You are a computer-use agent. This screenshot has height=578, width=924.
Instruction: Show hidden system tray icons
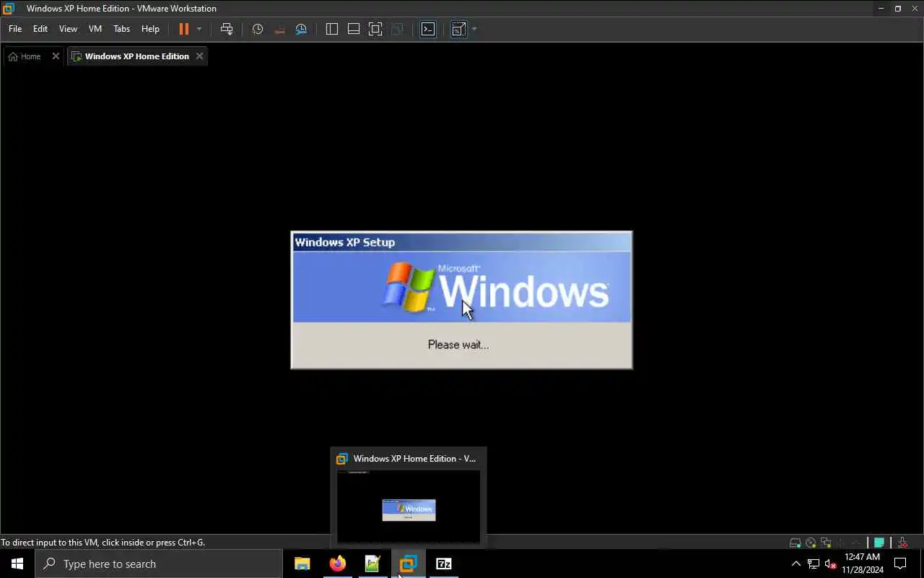(x=796, y=564)
